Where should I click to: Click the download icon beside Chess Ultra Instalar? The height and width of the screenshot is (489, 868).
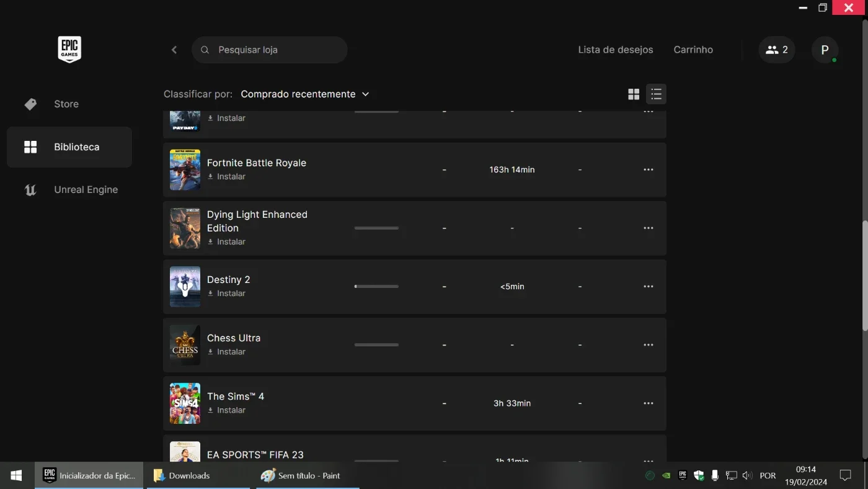(211, 352)
